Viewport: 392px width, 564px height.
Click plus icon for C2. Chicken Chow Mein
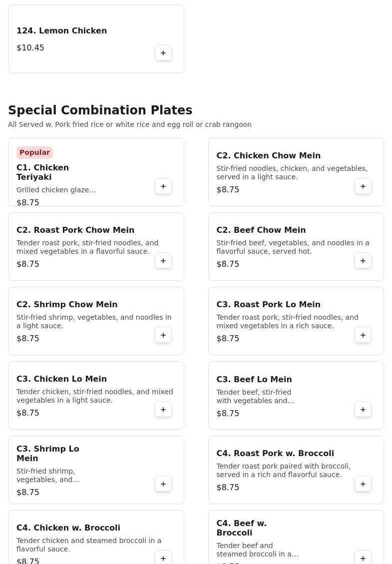point(363,186)
